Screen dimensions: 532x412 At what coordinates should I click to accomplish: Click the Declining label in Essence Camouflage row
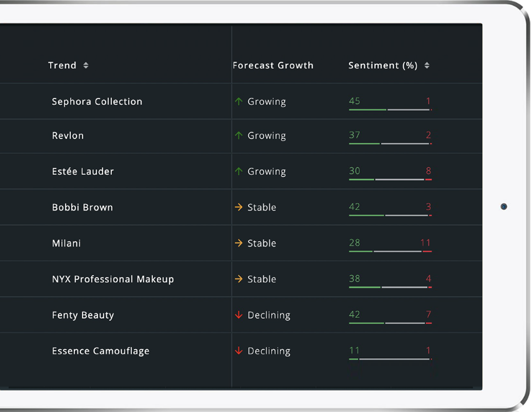269,351
